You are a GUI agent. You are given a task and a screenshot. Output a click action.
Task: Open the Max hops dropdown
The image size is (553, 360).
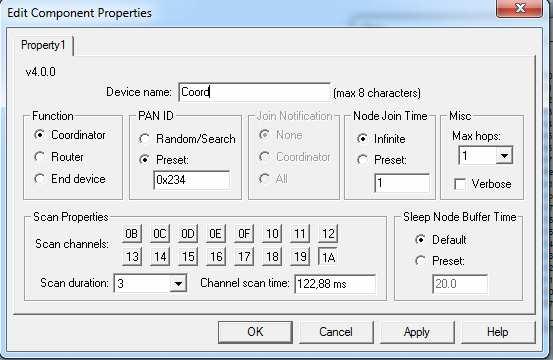pyautogui.click(x=504, y=155)
